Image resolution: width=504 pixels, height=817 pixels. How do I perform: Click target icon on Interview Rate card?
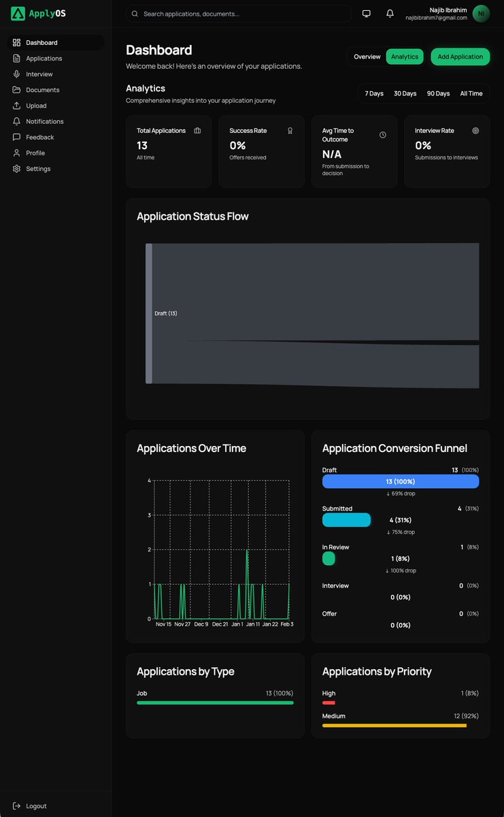[475, 131]
